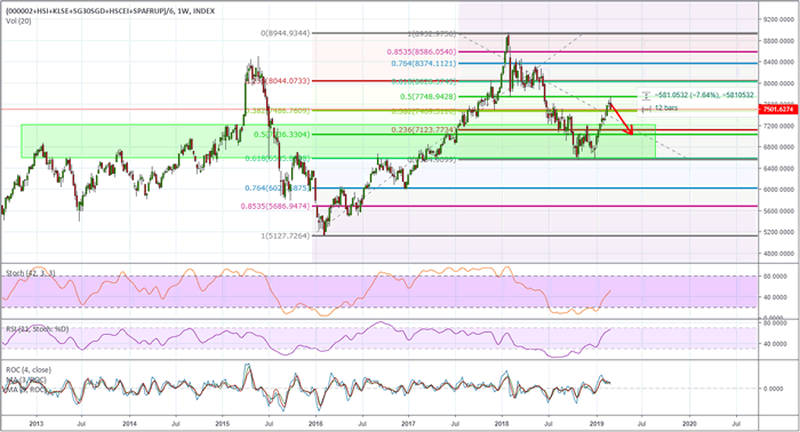Click 2016 on the time axis
Image resolution: width=800 pixels, height=432 pixels.
click(x=315, y=424)
